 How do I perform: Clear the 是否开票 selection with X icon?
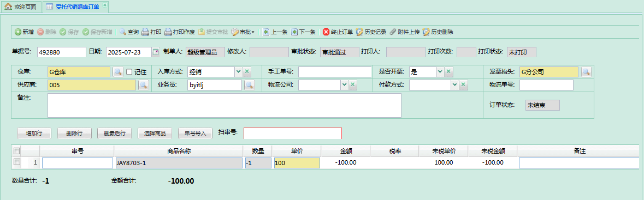pyautogui.click(x=450, y=72)
